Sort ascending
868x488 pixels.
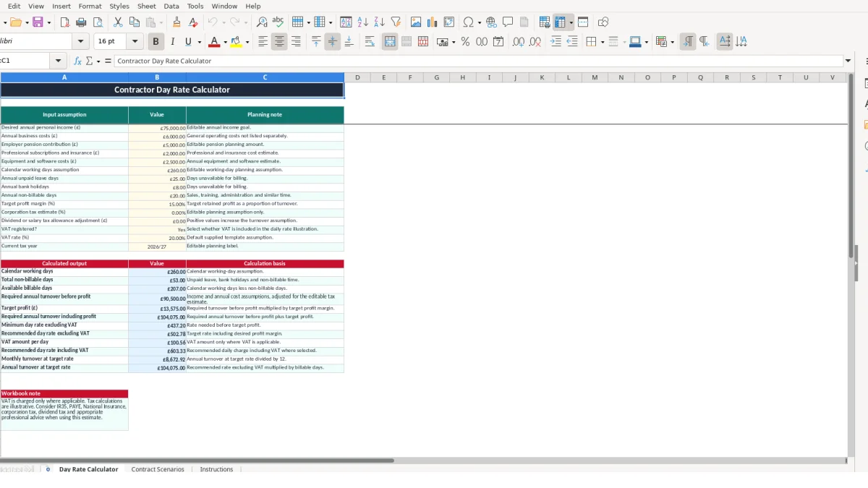(363, 22)
